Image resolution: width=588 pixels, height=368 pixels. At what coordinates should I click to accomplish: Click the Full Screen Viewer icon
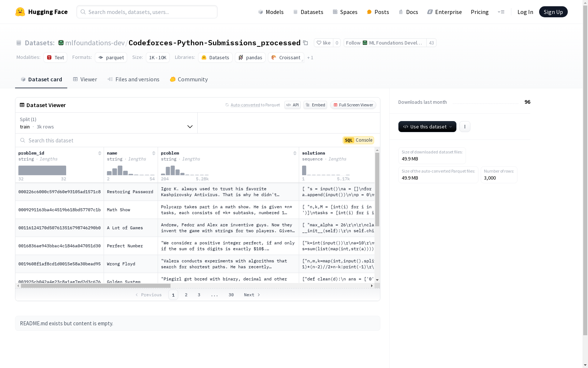(352, 105)
